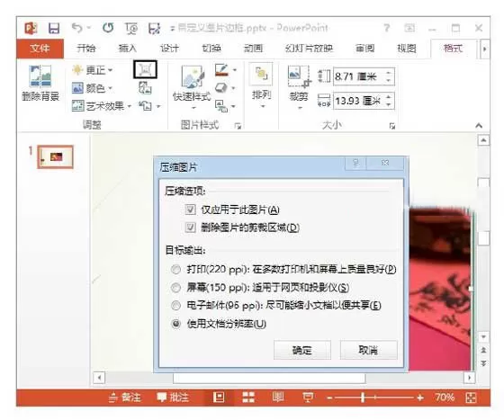Click the Crop (裁剪) icon

[299, 76]
